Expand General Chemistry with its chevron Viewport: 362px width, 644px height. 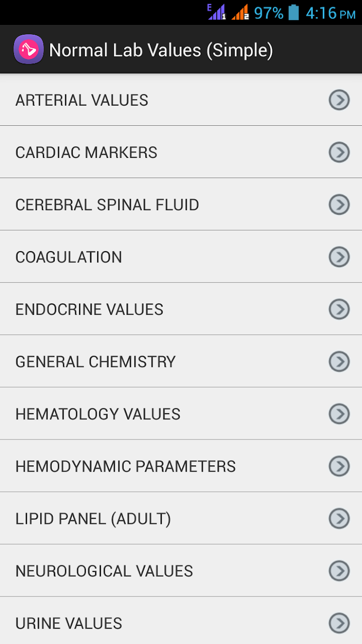coord(339,361)
